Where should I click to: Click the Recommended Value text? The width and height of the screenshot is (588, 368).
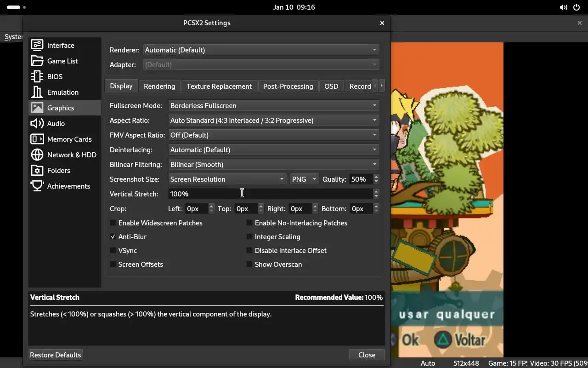coord(339,297)
